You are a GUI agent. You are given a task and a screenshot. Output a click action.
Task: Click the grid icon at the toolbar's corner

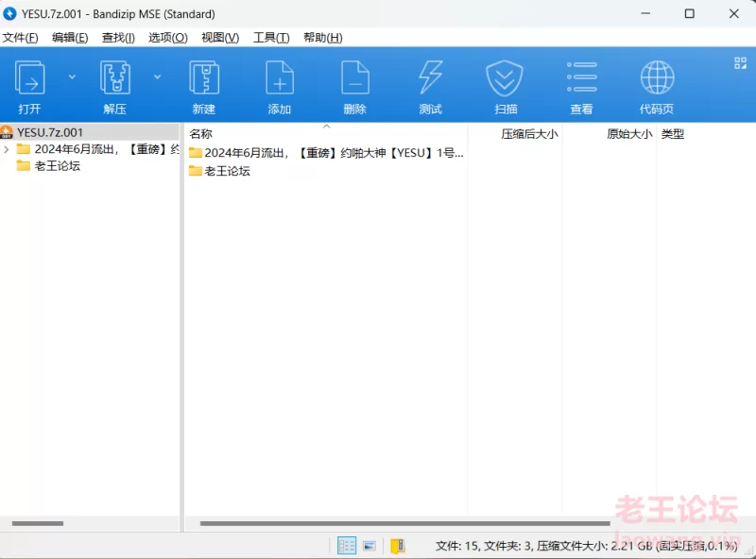[740, 63]
